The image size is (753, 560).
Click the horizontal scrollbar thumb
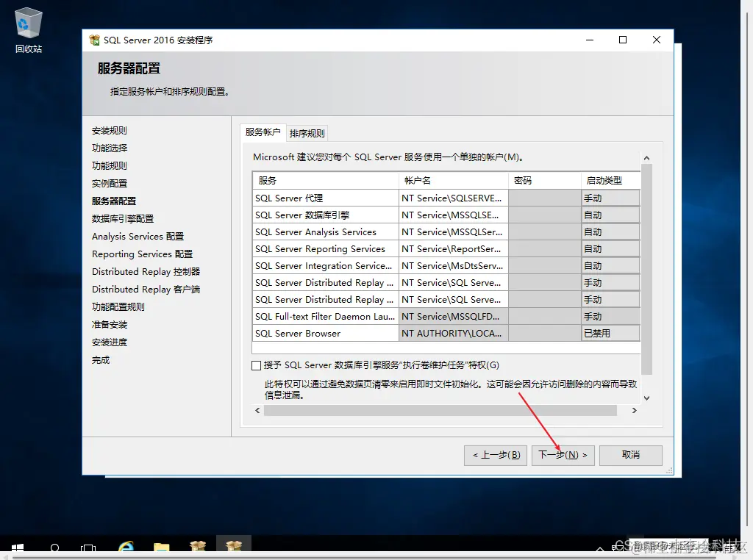point(440,410)
